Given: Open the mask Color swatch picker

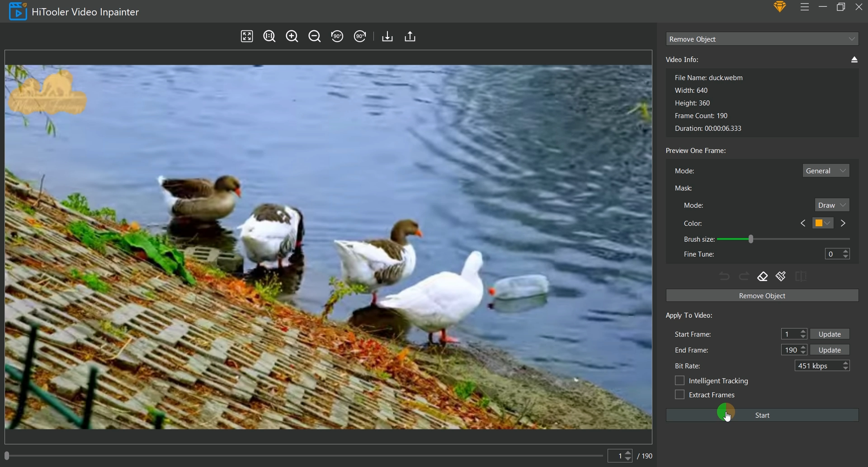Looking at the screenshot, I should 822,223.
